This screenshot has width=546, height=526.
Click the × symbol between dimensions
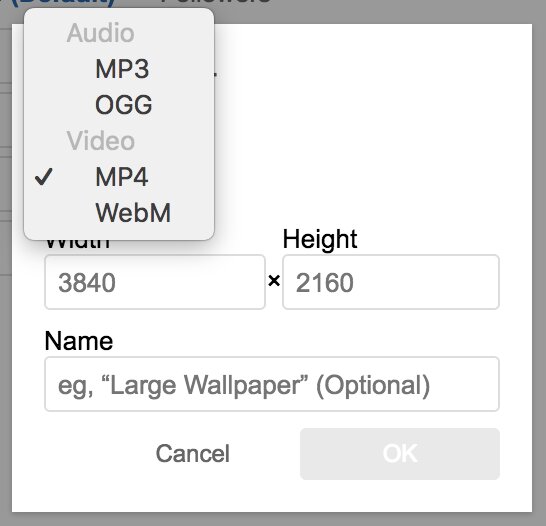pyautogui.click(x=274, y=281)
